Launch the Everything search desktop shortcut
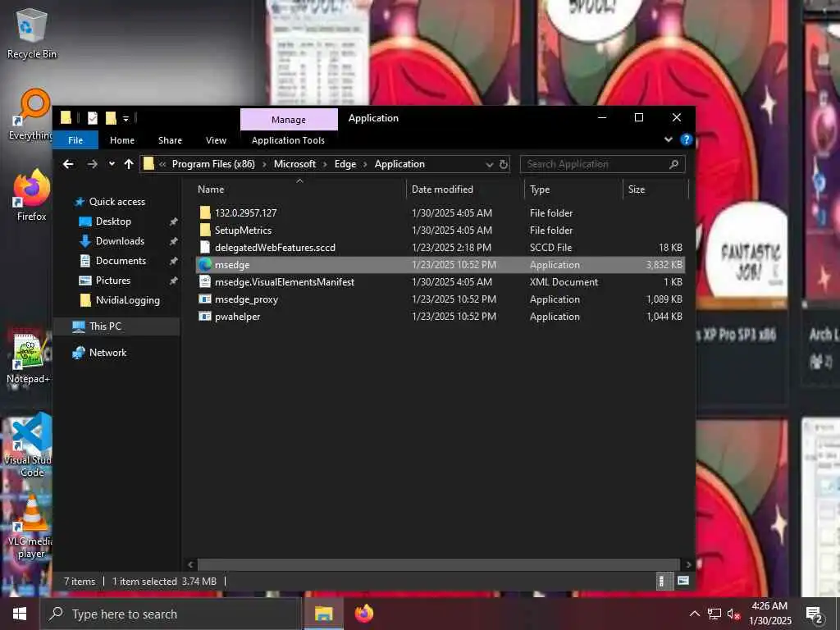 [x=32, y=115]
